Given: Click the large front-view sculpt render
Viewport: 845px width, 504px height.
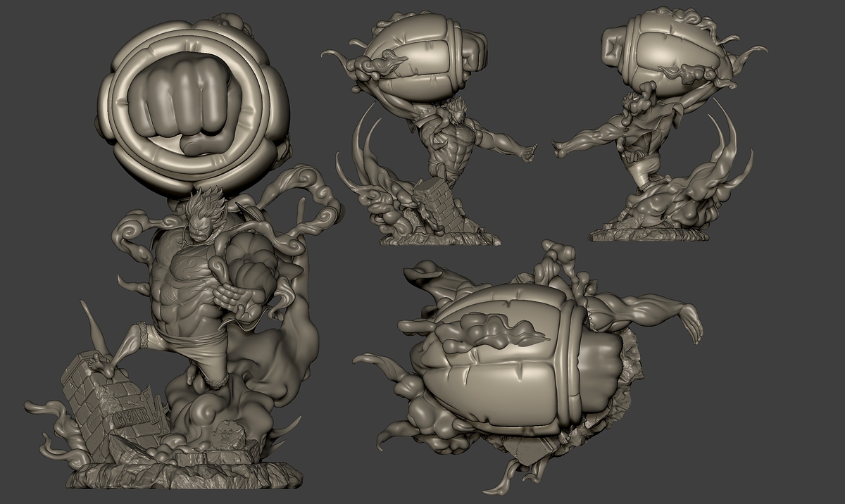Looking at the screenshot, I should click(183, 252).
